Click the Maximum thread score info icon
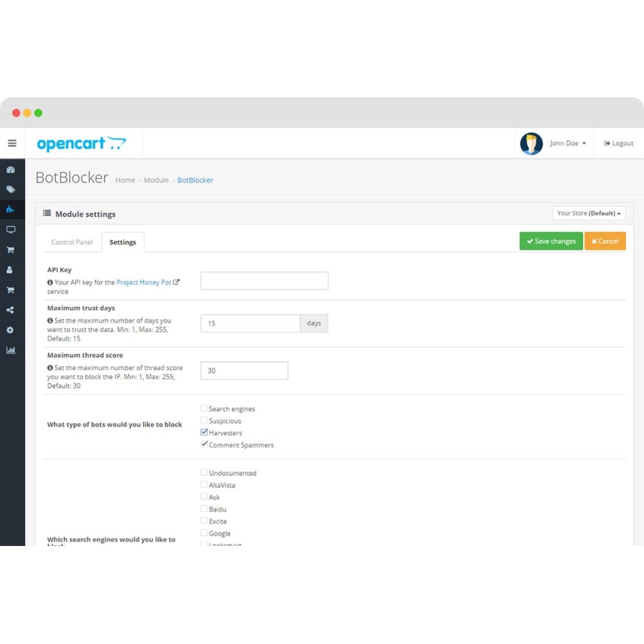Image resolution: width=644 pixels, height=644 pixels. (x=50, y=368)
